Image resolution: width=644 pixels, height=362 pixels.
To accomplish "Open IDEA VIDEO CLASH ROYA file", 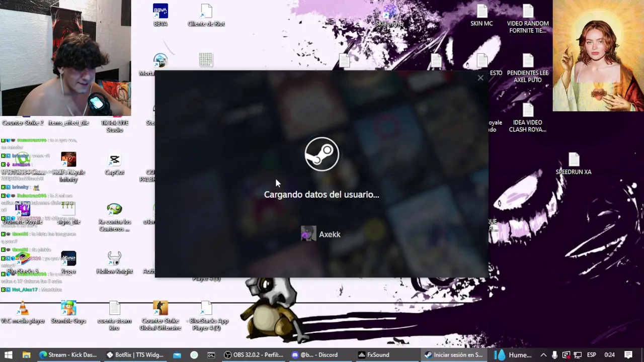I will pyautogui.click(x=528, y=117).
